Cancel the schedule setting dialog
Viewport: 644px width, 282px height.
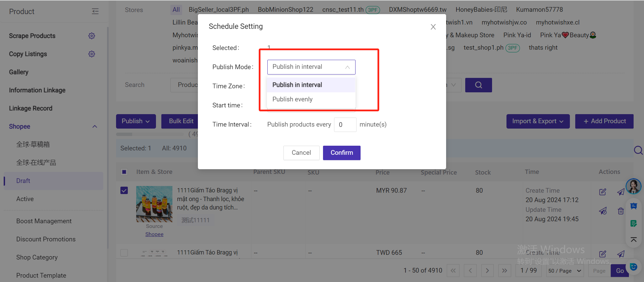pos(301,153)
